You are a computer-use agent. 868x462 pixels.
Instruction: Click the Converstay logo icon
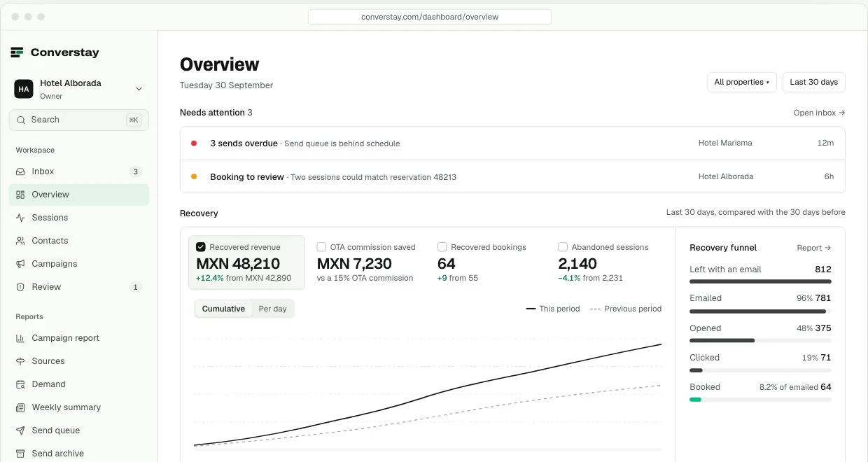(x=17, y=52)
